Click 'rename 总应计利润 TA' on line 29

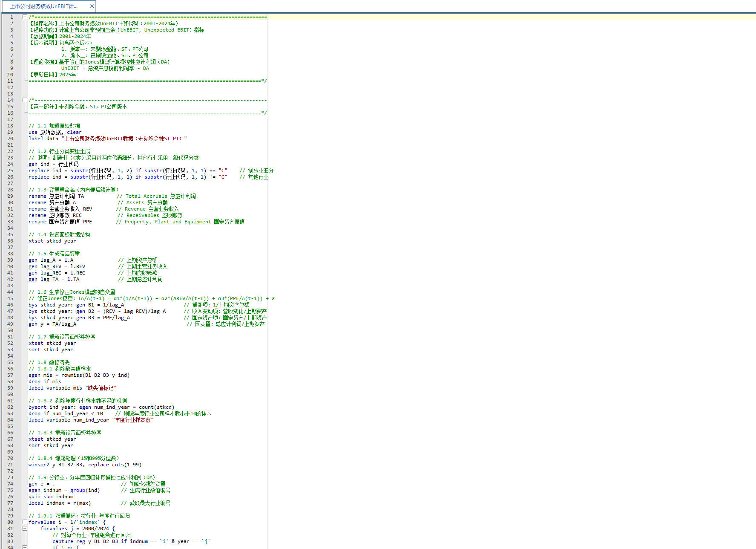pos(56,196)
